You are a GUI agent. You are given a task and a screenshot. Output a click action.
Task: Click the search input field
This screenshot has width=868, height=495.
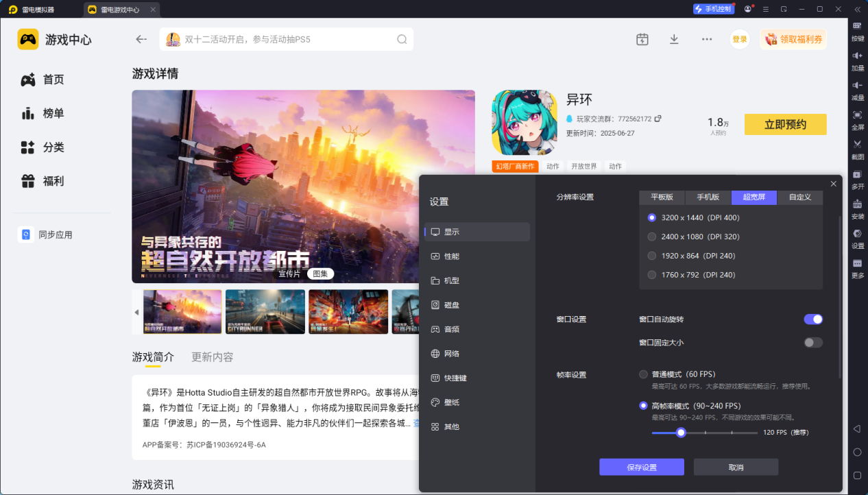[x=287, y=39]
